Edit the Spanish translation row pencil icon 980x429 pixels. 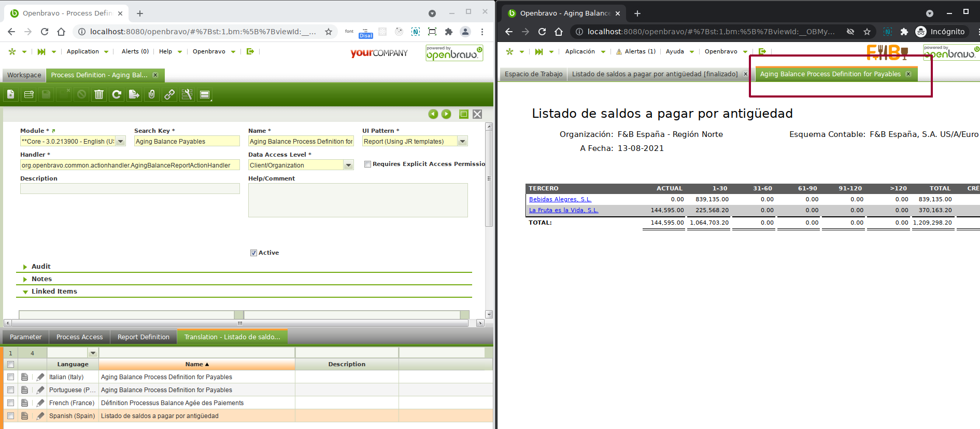pos(40,416)
